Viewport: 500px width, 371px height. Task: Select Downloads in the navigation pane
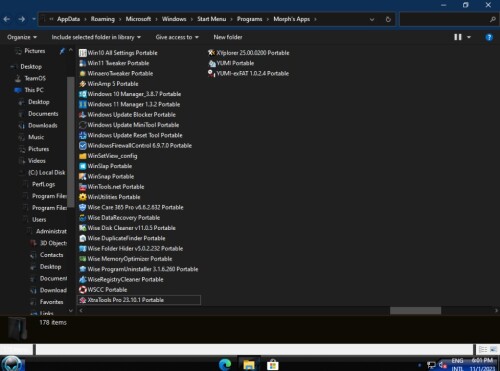(43, 125)
